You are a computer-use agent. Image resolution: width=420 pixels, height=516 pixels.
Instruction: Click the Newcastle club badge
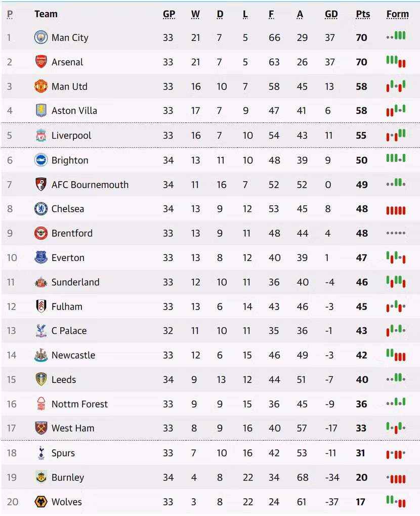coord(41,355)
